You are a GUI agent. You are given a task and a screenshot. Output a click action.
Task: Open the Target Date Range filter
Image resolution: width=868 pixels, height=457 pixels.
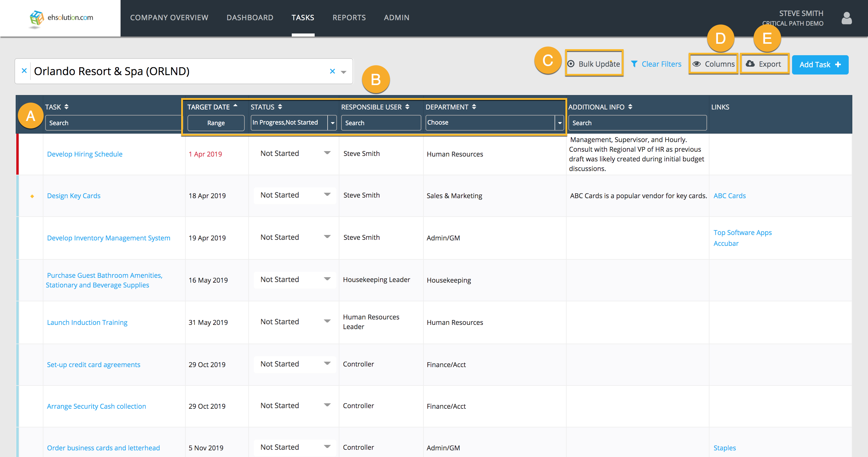[x=216, y=123]
